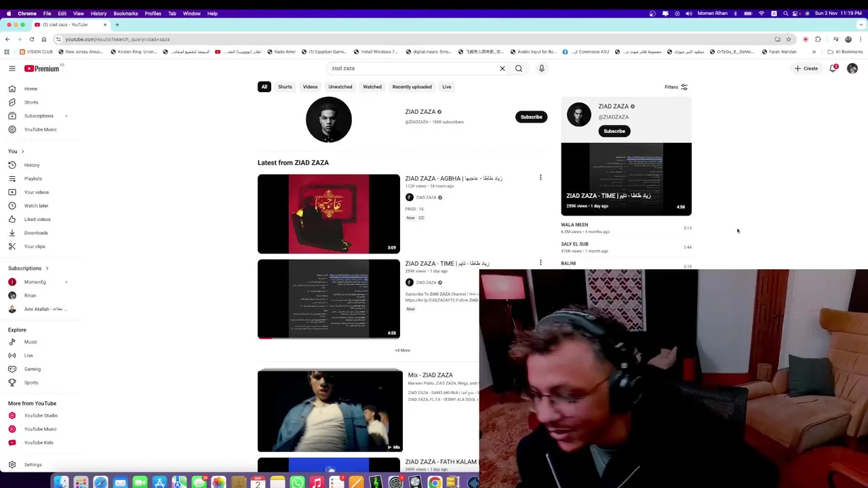Open Live under Explore
This screenshot has width=868, height=488.
28,355
